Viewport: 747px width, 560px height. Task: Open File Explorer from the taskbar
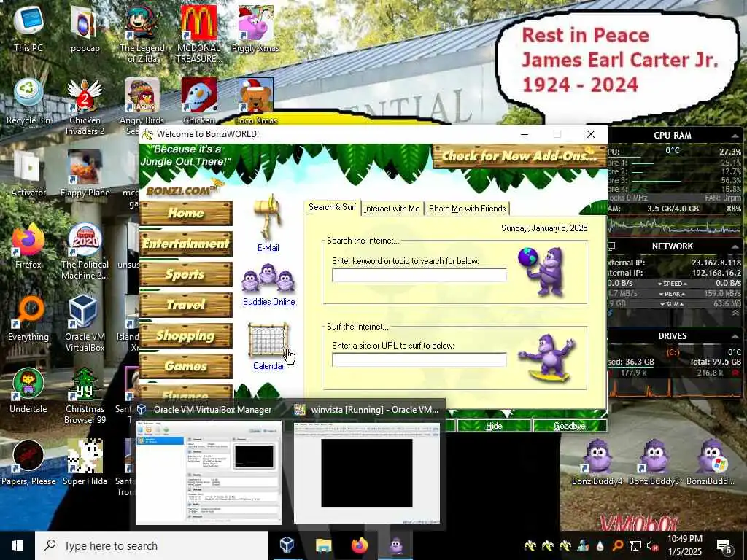(323, 545)
